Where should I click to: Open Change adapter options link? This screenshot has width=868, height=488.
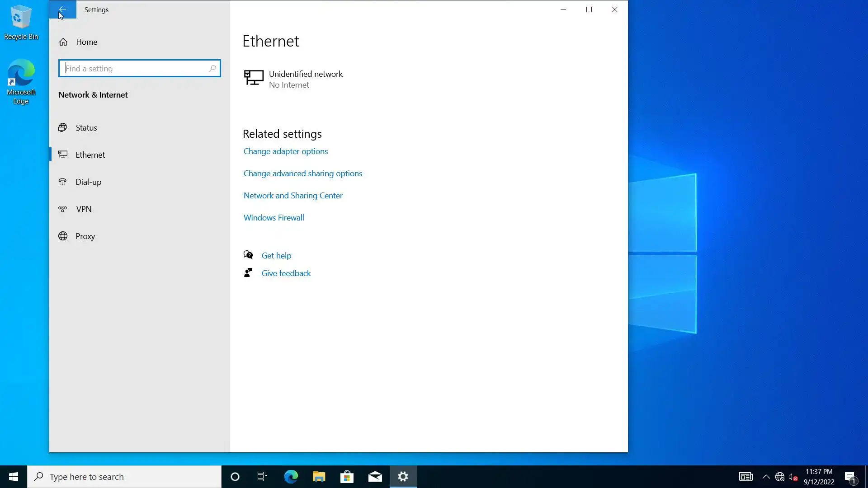(x=285, y=151)
